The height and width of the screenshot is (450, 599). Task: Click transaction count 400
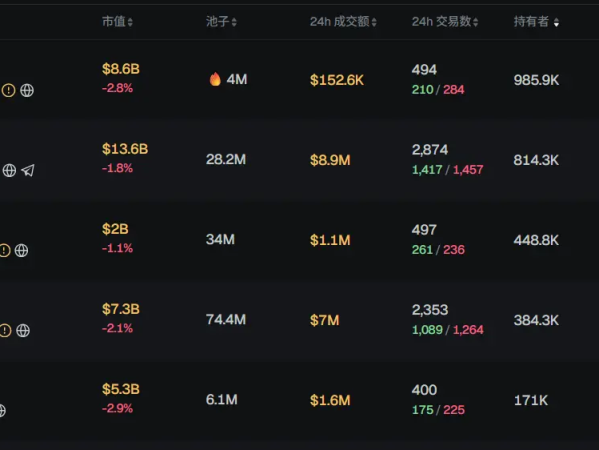coord(424,390)
